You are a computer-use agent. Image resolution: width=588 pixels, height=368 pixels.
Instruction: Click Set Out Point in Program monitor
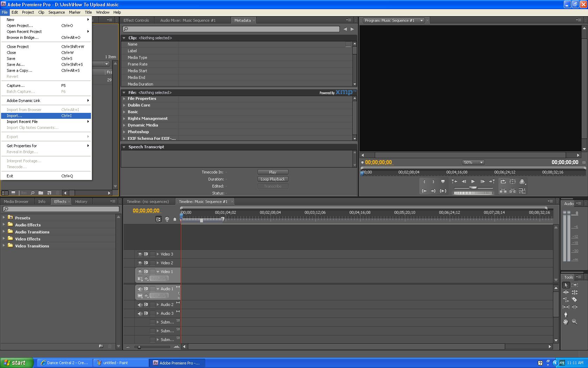click(x=433, y=182)
